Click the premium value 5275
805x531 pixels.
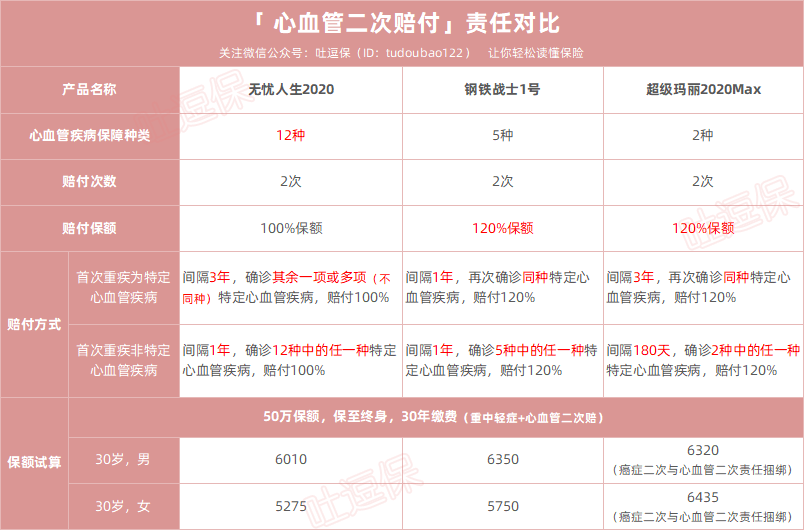(291, 506)
